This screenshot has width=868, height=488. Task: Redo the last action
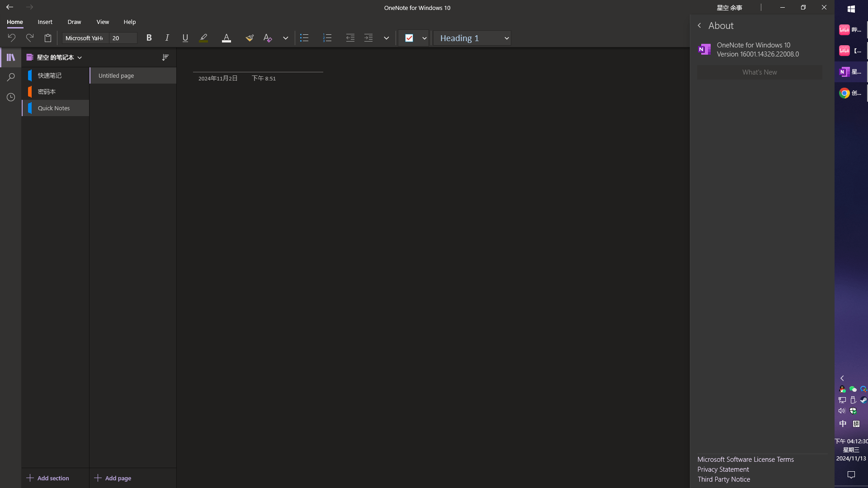29,38
